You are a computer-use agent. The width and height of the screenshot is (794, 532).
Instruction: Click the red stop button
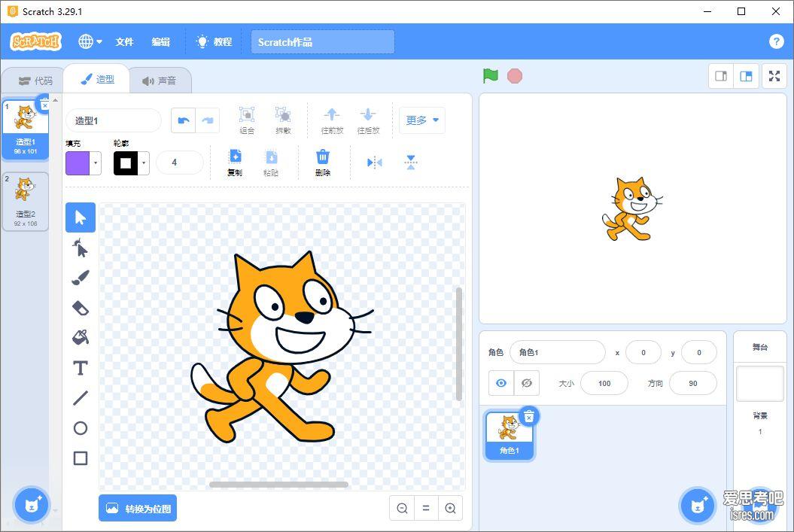click(515, 76)
